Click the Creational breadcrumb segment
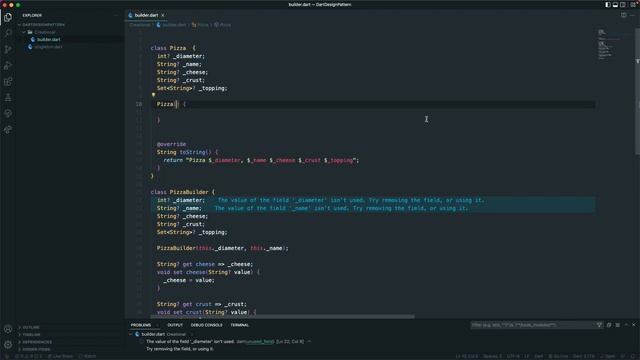 click(x=140, y=25)
